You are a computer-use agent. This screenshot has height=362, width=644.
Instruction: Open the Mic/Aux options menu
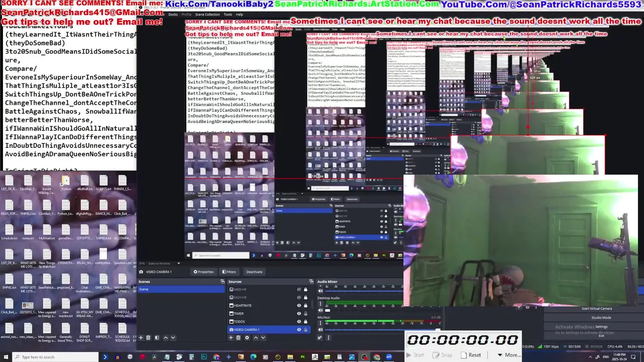click(320, 323)
